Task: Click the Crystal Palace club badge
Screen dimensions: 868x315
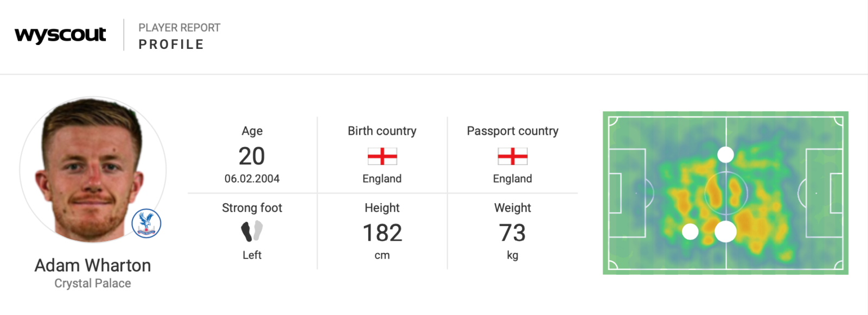Action: tap(146, 223)
